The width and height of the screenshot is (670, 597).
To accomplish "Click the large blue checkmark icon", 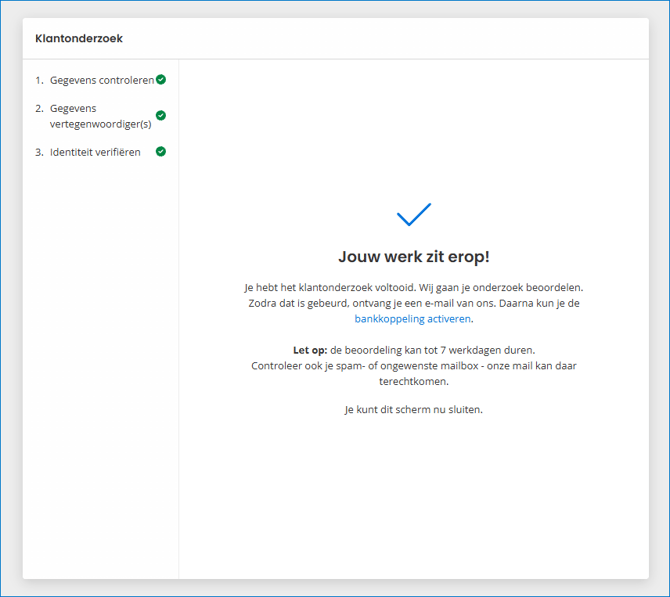I will pos(413,214).
